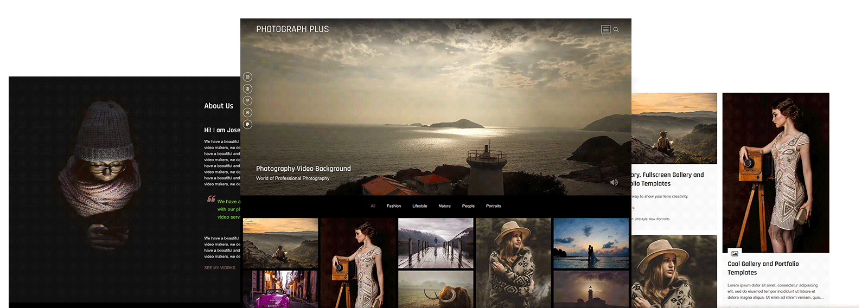Screen dimensions: 868x308
Task: Open the pink vintage car thumbnail
Action: pyautogui.click(x=280, y=290)
